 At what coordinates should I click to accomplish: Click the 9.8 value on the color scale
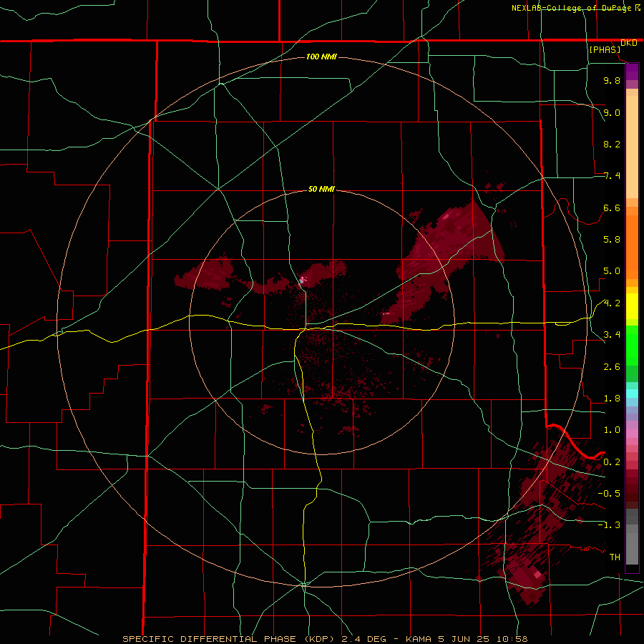click(612, 80)
